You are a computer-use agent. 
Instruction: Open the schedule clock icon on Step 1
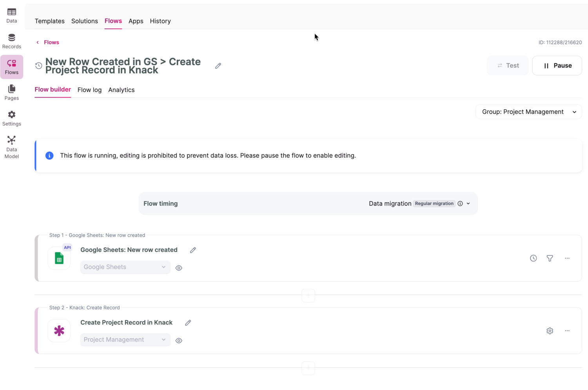click(x=533, y=258)
